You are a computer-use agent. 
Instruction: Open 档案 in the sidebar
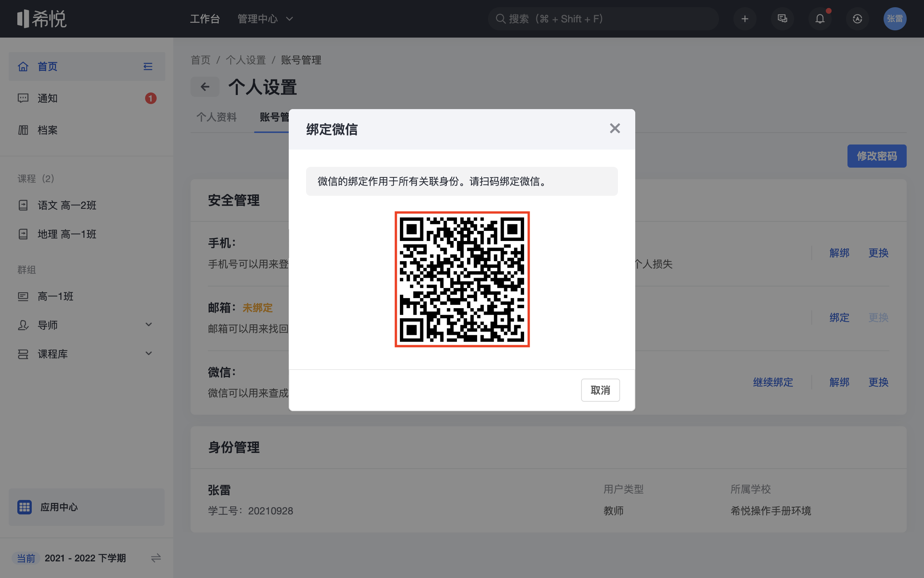[87, 130]
